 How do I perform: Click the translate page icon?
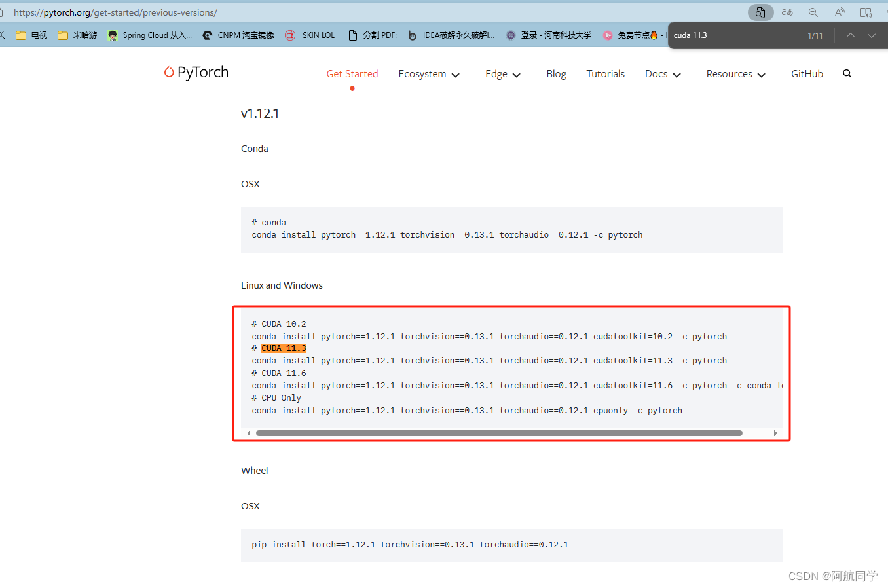[x=787, y=12]
